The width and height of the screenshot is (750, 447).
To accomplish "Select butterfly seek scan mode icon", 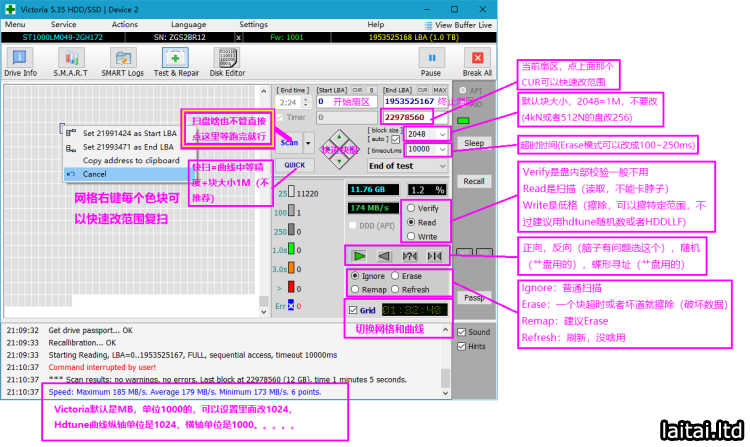I will [x=434, y=254].
